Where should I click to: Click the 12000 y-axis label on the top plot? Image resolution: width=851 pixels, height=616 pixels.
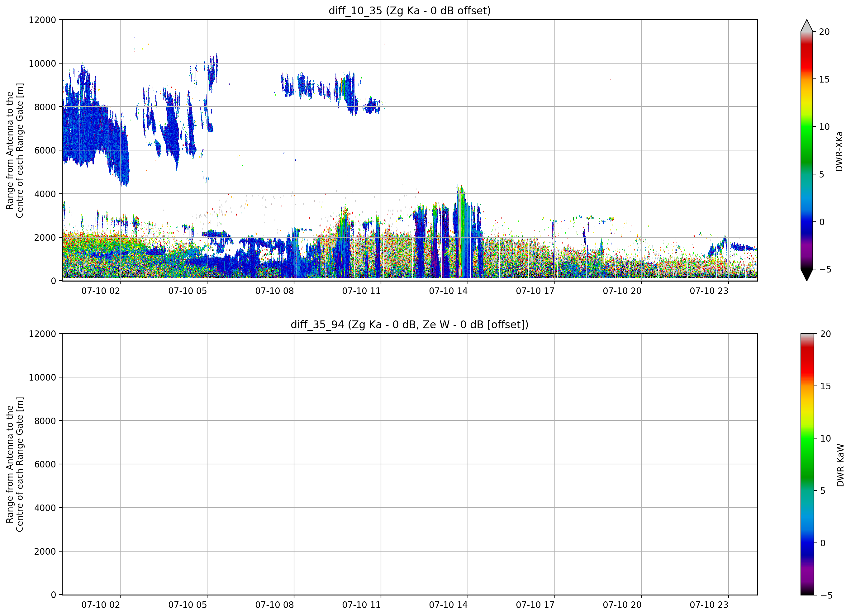42,20
